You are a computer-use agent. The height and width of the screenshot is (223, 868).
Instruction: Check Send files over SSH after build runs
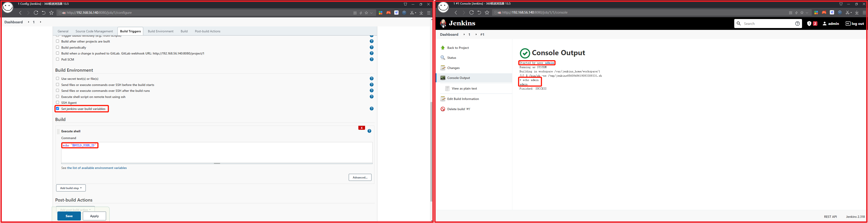pos(57,90)
